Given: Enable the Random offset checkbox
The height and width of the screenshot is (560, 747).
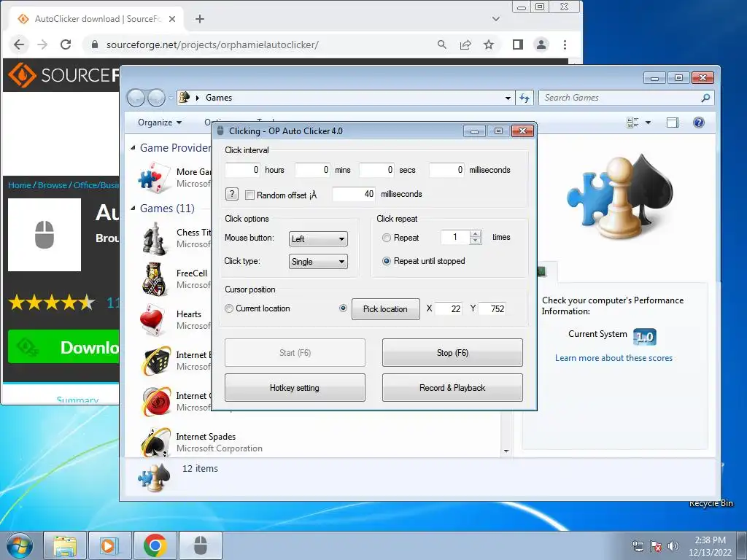Looking at the screenshot, I should click(x=249, y=195).
